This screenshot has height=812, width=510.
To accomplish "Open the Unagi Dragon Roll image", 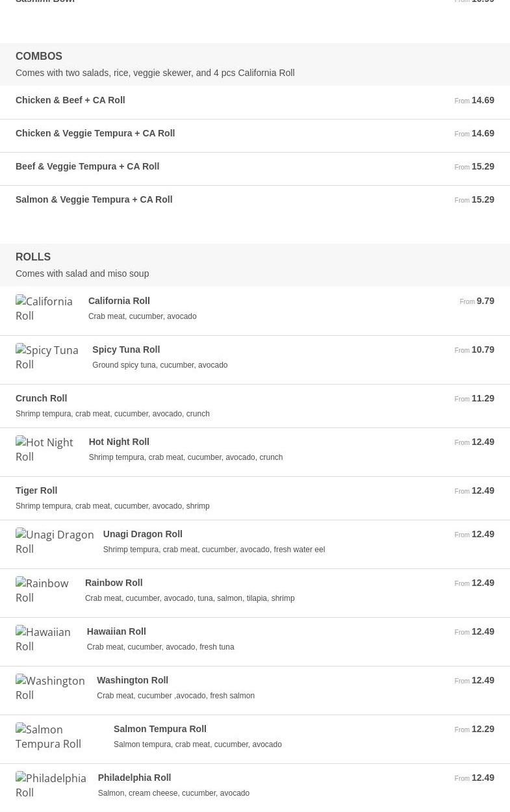I will click(55, 542).
